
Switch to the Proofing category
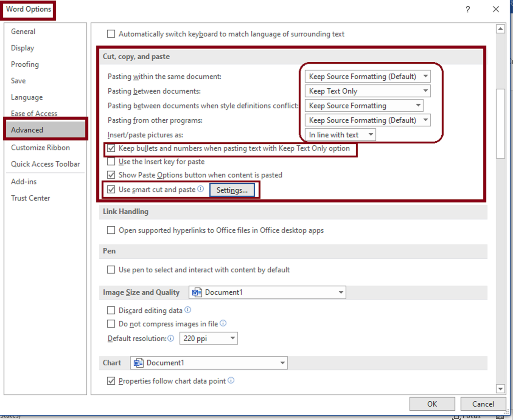(25, 64)
